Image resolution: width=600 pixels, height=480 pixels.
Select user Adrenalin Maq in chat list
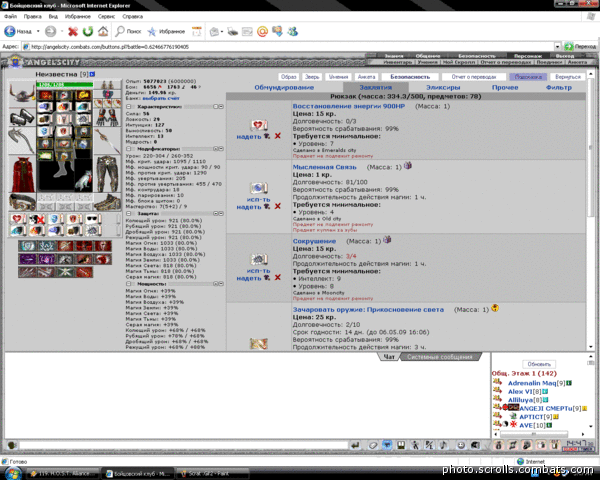pyautogui.click(x=532, y=383)
